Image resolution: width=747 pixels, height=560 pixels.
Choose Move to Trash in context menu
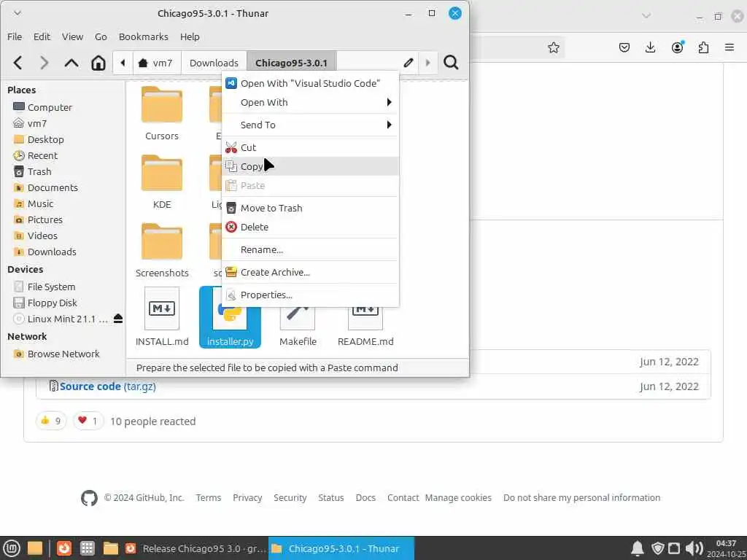click(311, 208)
